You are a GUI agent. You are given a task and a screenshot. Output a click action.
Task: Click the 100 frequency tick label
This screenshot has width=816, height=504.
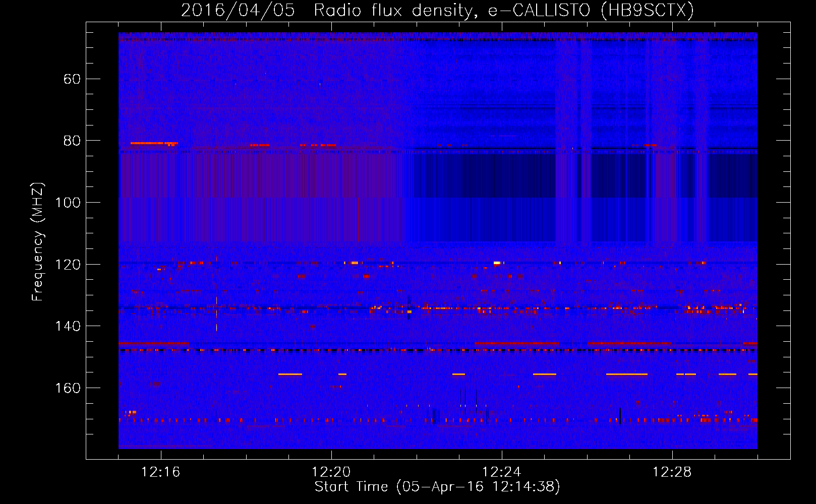tap(68, 203)
